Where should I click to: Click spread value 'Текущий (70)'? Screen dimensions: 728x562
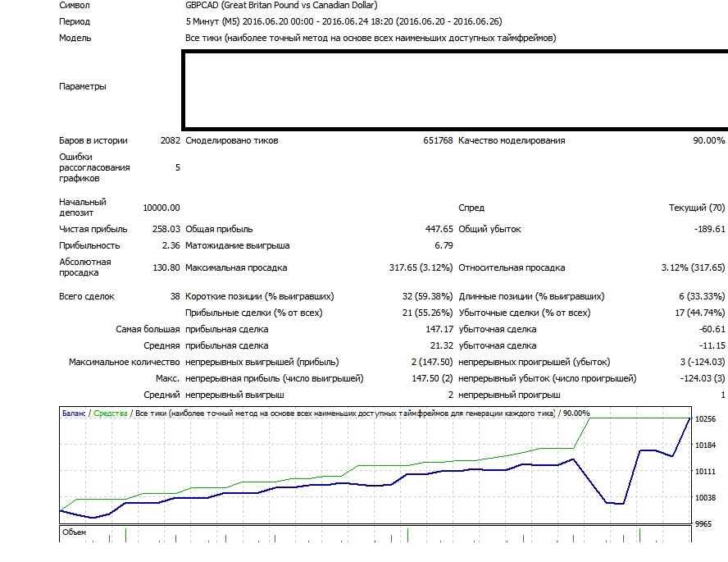[696, 208]
